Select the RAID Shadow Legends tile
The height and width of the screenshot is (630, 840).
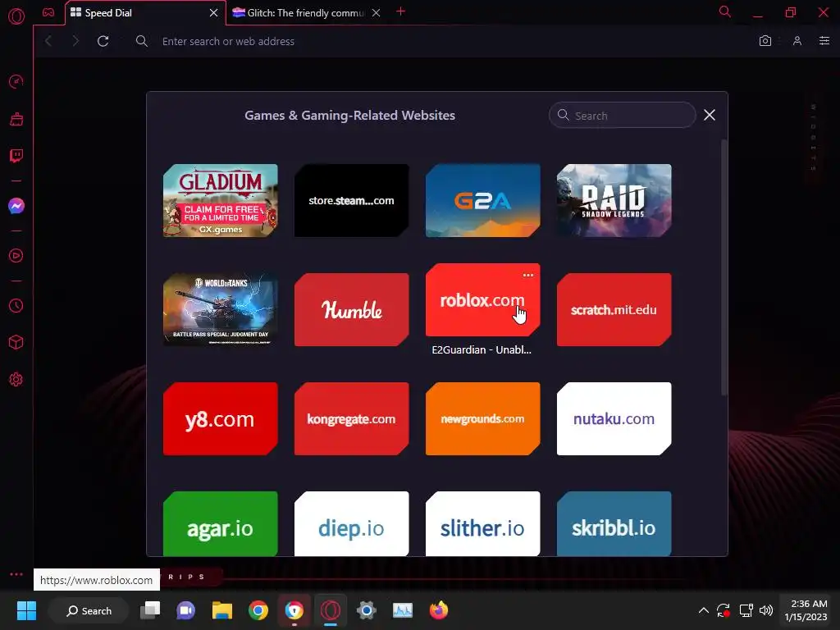tap(614, 200)
